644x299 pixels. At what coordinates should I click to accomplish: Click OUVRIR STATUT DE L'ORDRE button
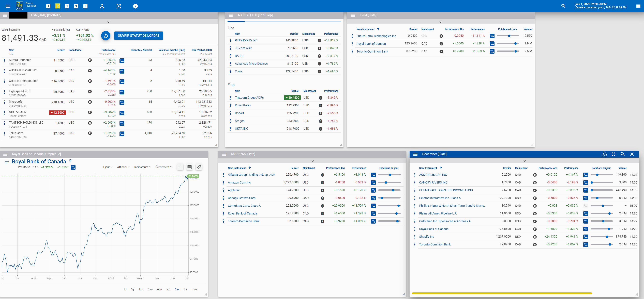[139, 36]
